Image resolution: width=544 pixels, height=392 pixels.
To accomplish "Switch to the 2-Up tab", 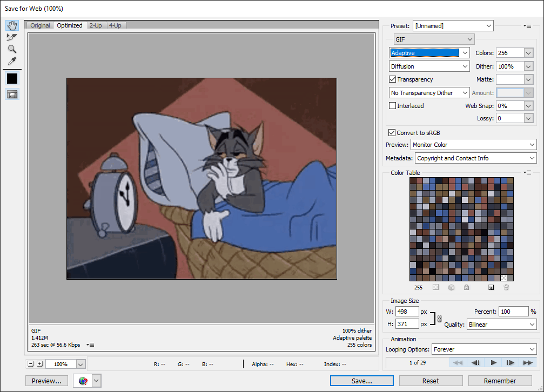I will [x=96, y=25].
